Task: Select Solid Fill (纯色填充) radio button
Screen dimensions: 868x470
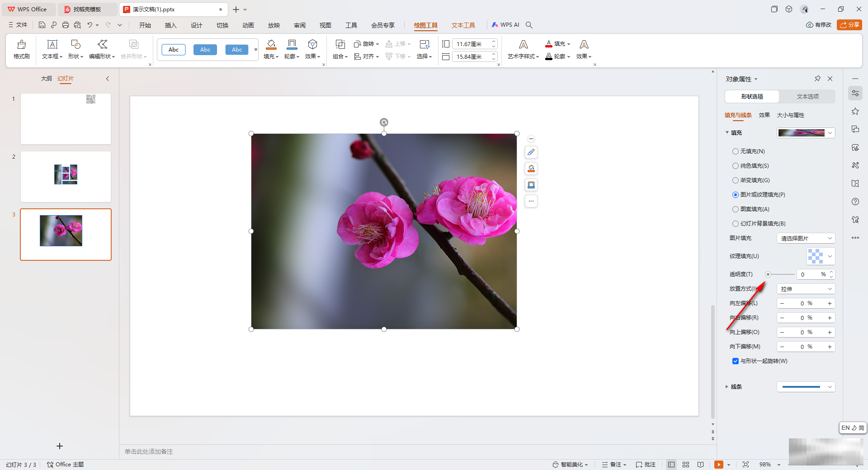Action: point(736,166)
